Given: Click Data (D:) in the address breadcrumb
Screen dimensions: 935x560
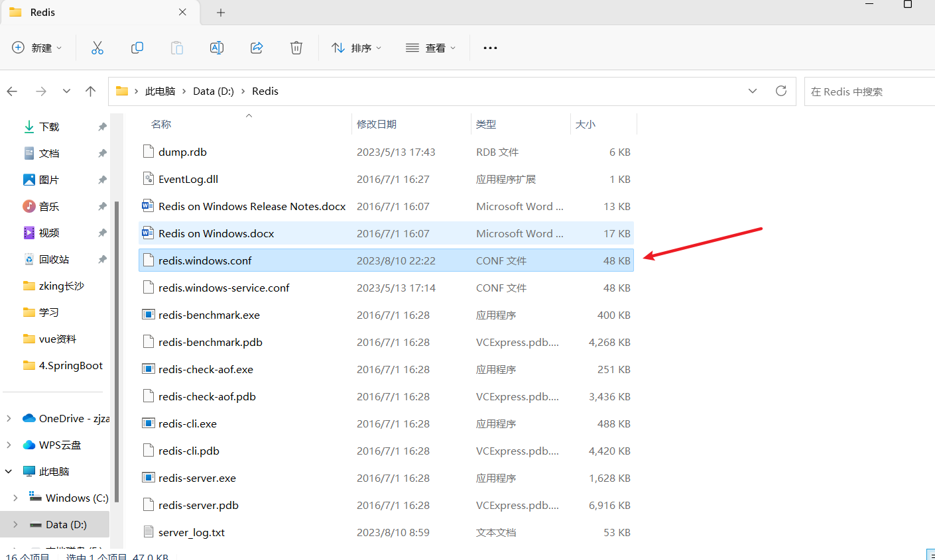Looking at the screenshot, I should click(214, 91).
